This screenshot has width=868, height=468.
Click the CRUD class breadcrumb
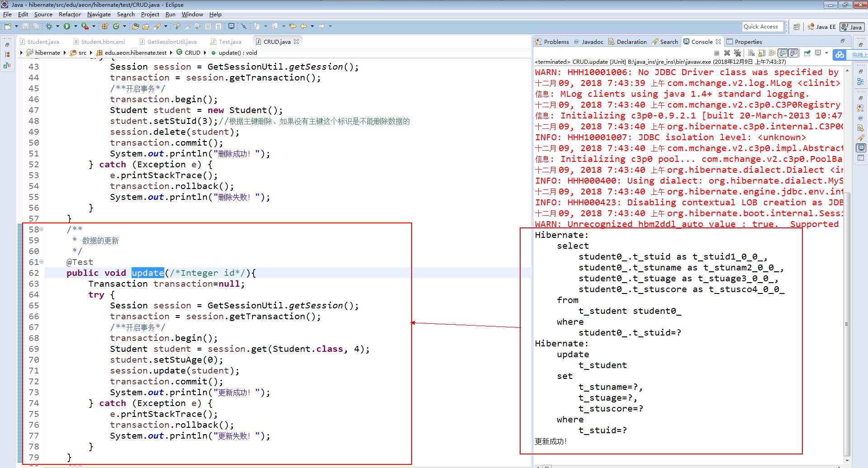192,52
